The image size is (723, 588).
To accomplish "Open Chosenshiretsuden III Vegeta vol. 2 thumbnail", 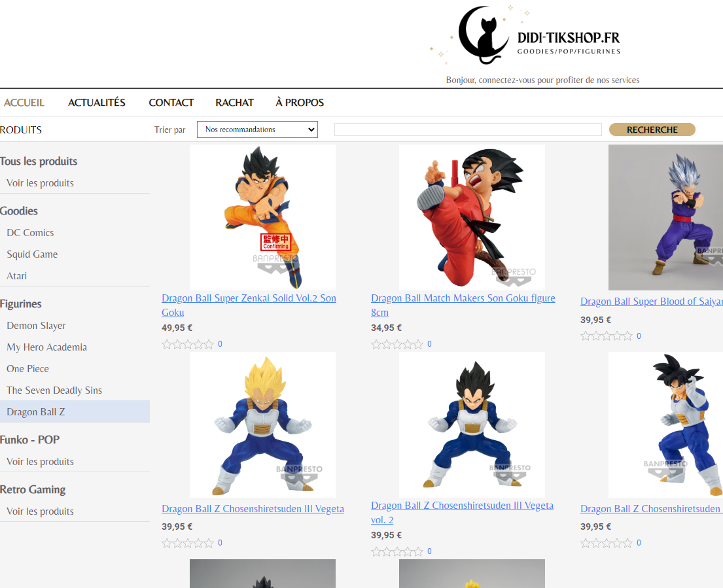I will (472, 425).
